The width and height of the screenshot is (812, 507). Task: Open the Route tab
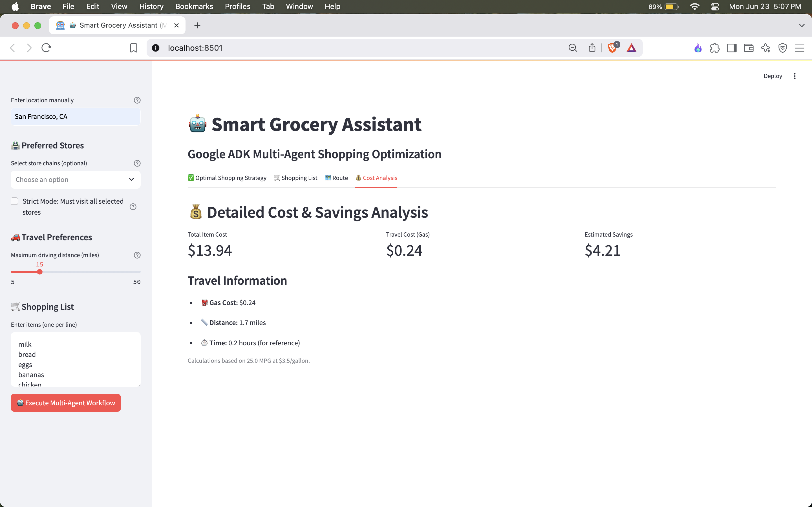[336, 178]
